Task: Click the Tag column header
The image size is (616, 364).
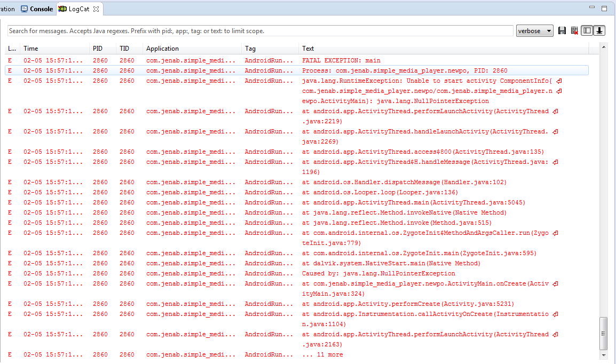Action: point(270,48)
